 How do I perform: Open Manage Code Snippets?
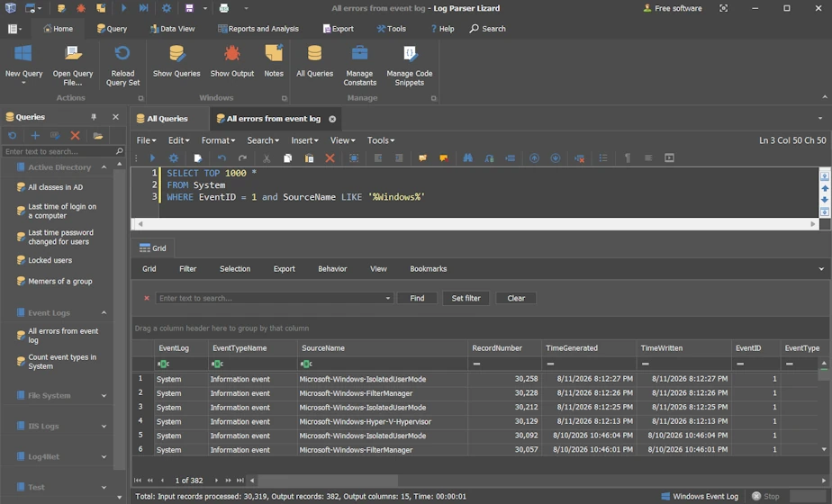409,66
